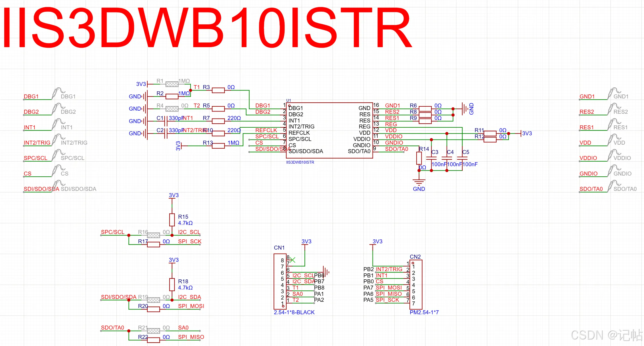
Task: Click the R3 resistor symbol
Action: (x=218, y=90)
